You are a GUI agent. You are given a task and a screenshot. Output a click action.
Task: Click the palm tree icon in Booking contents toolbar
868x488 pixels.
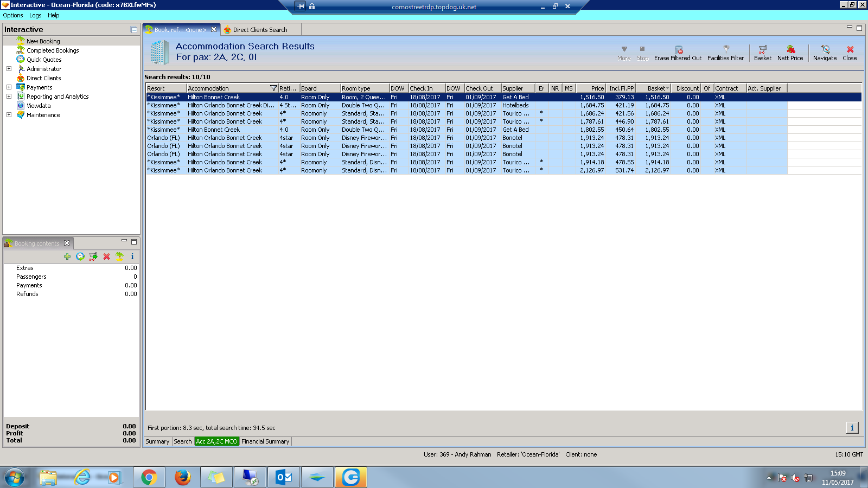pyautogui.click(x=119, y=256)
